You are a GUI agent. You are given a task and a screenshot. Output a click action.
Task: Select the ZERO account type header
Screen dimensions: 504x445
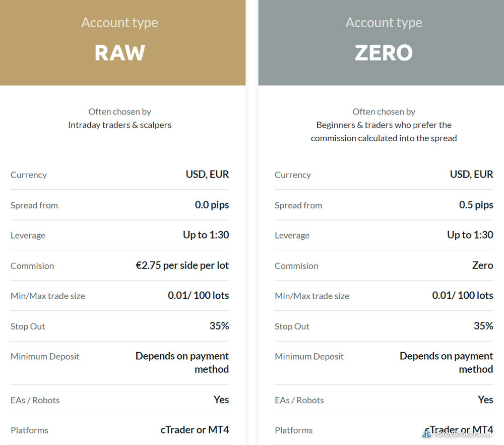click(x=384, y=53)
